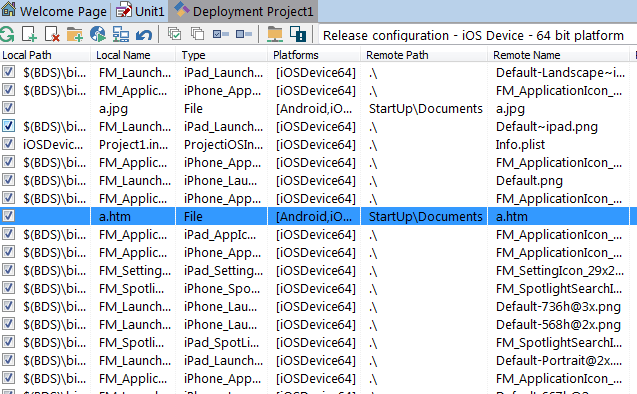The image size is (637, 394).
Task: Open the Release configuration platform dropdown
Action: [x=477, y=35]
